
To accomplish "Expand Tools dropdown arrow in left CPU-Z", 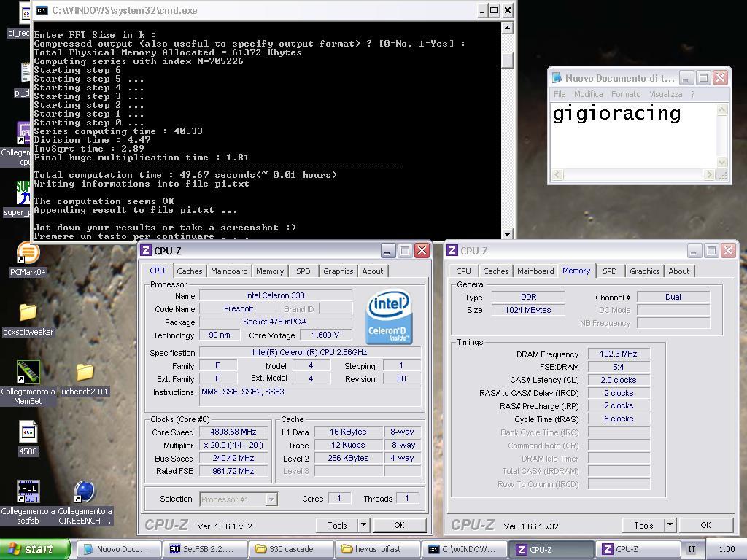I will tap(363, 525).
